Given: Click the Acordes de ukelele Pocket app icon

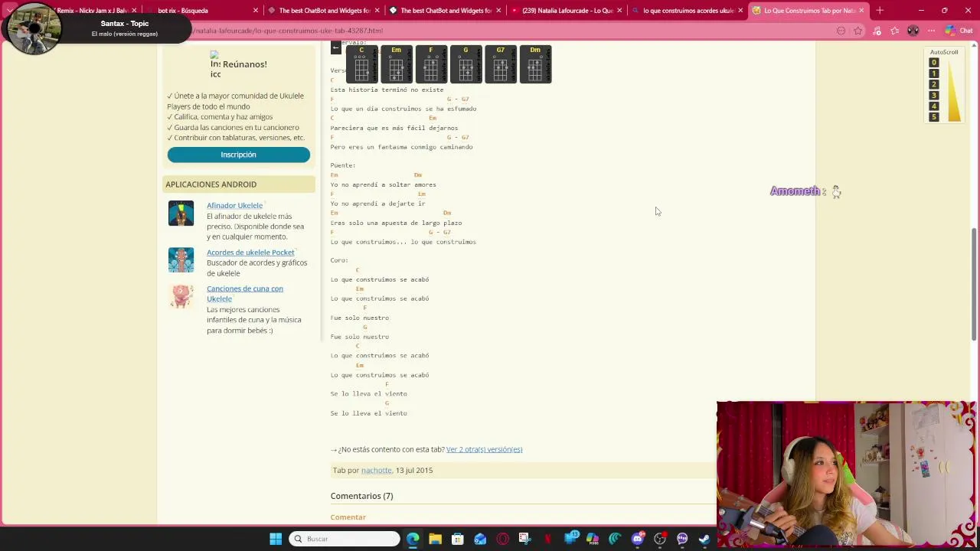Looking at the screenshot, I should (181, 260).
